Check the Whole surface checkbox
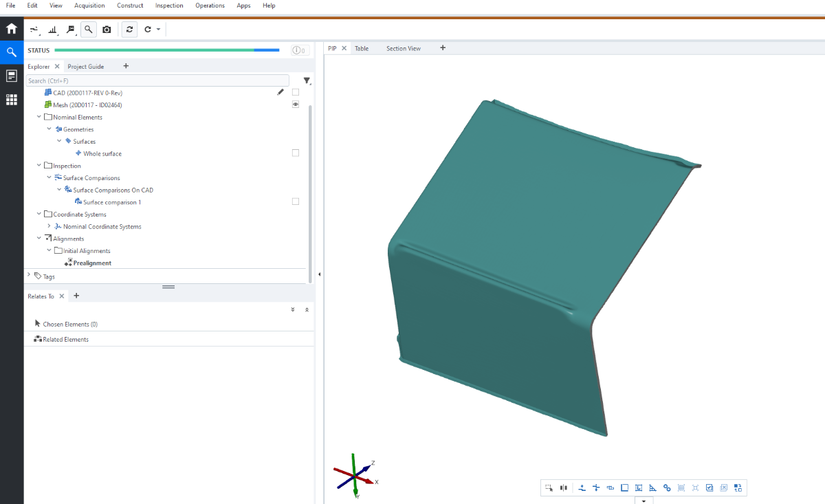Screen dimensions: 825x504 [x=296, y=153]
